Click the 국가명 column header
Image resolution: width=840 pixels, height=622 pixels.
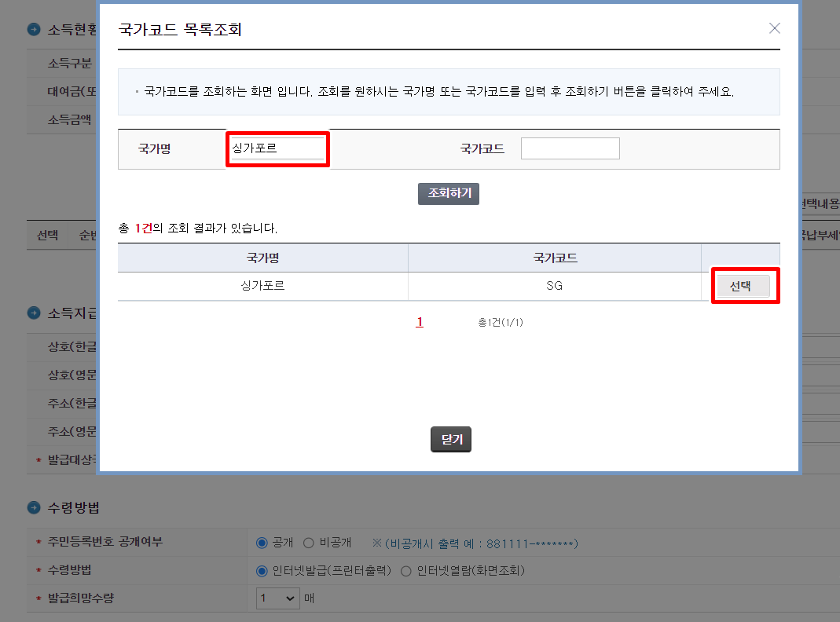pos(262,258)
